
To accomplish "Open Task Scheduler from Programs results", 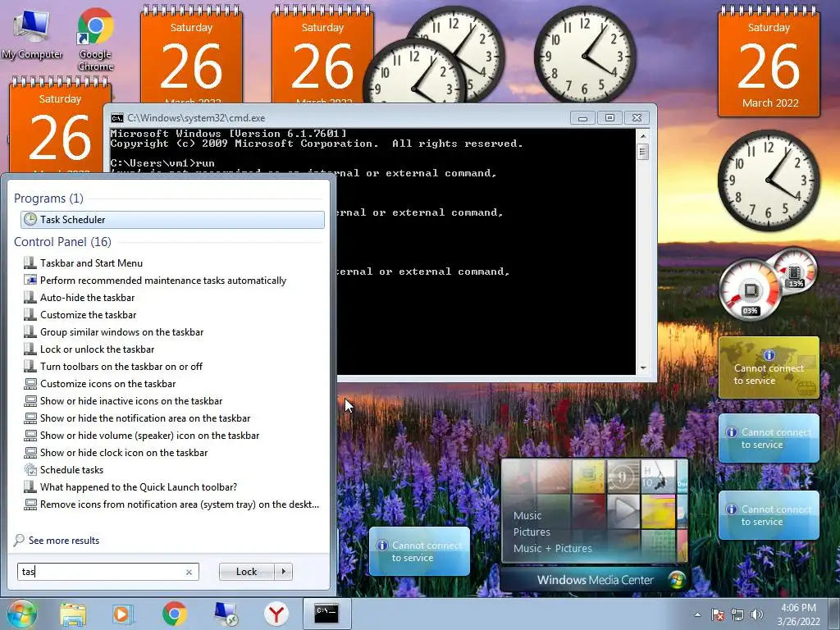I will tap(172, 220).
